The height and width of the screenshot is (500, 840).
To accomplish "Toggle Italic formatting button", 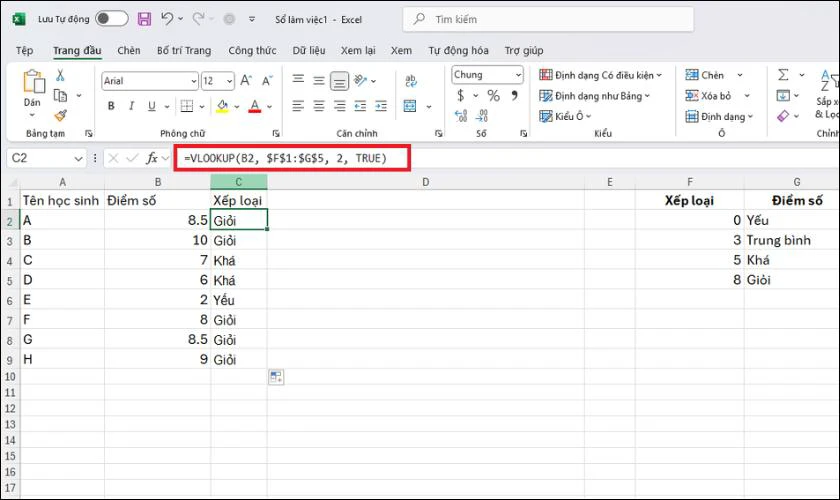I will (x=129, y=106).
